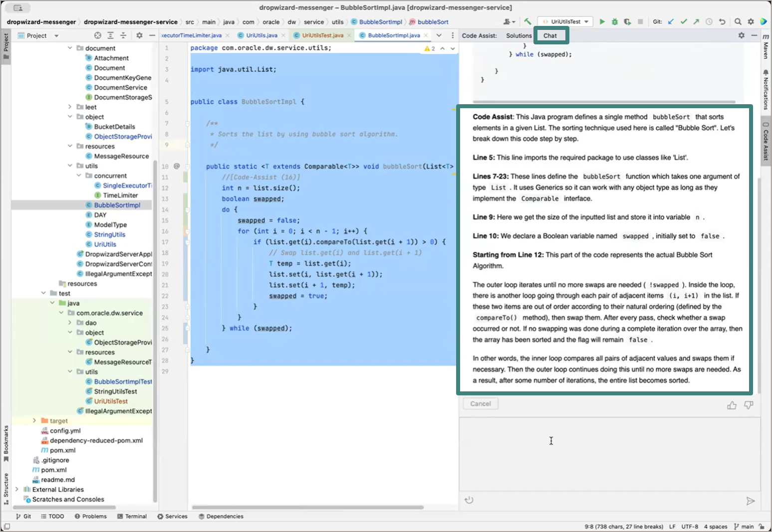Screen dimensions: 772x532
Task: Click the Debug bug icon in toolbar
Action: coord(615,22)
